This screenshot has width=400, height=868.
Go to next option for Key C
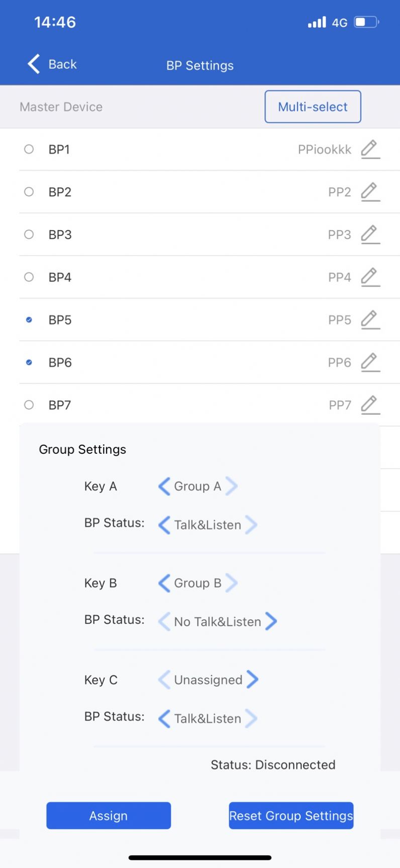(x=253, y=680)
